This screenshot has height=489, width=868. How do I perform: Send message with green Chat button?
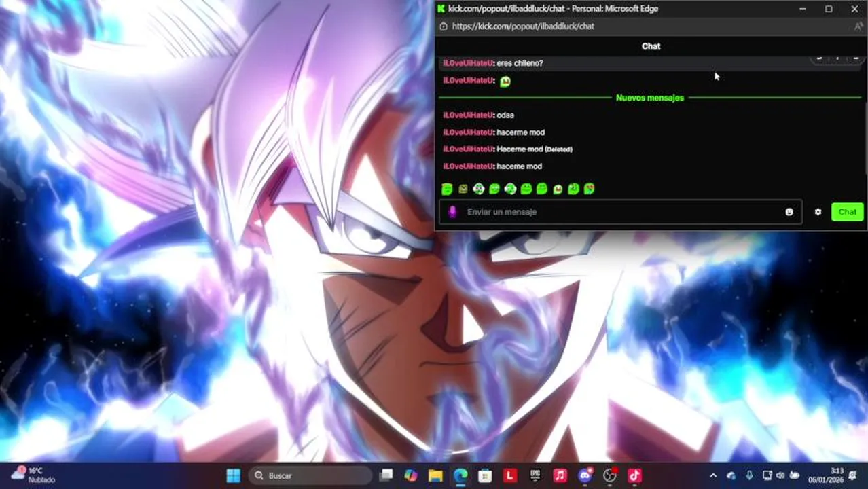(x=847, y=212)
